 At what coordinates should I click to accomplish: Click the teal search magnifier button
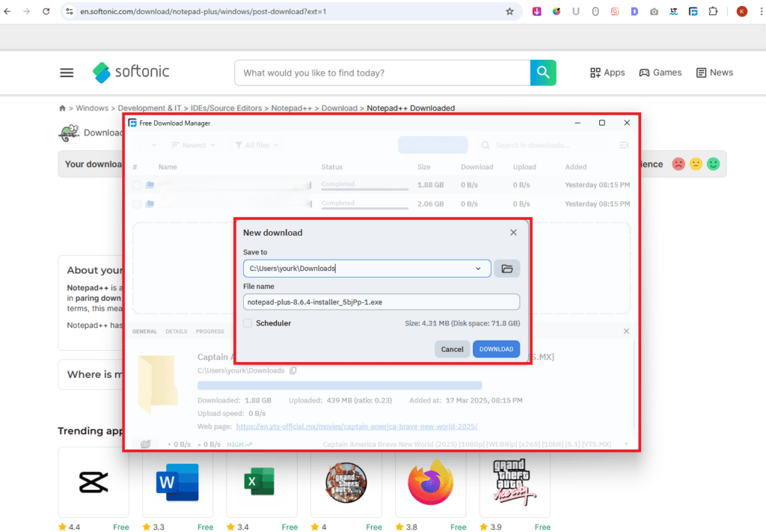pos(543,73)
